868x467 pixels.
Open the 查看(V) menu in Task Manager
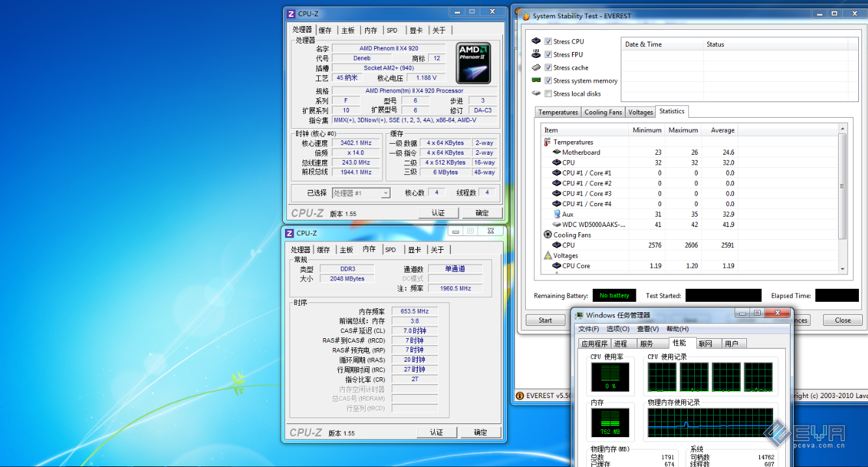(648, 329)
